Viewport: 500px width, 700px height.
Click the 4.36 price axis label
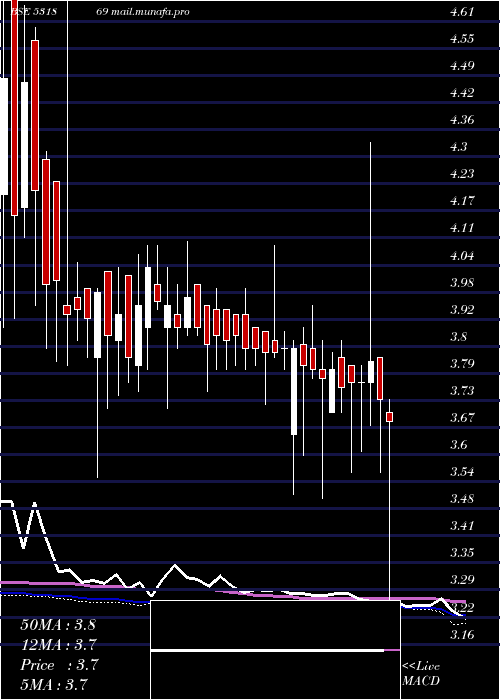[x=462, y=120]
